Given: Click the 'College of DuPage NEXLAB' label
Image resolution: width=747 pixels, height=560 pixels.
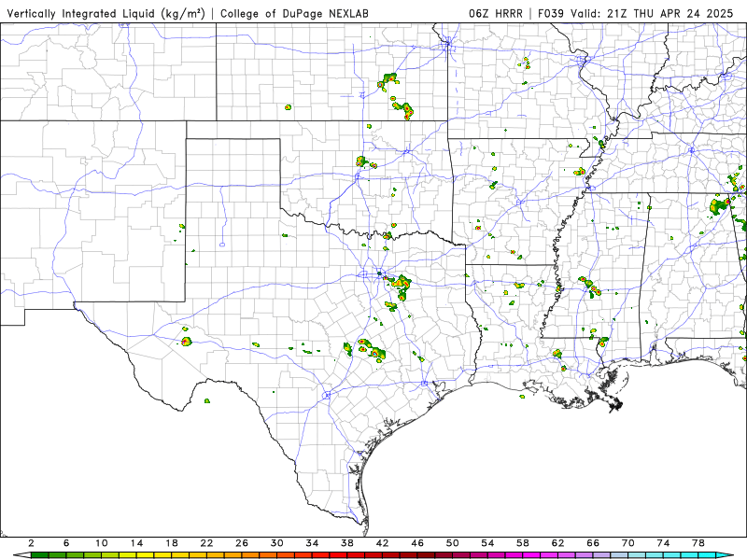Looking at the screenshot, I should (294, 13).
